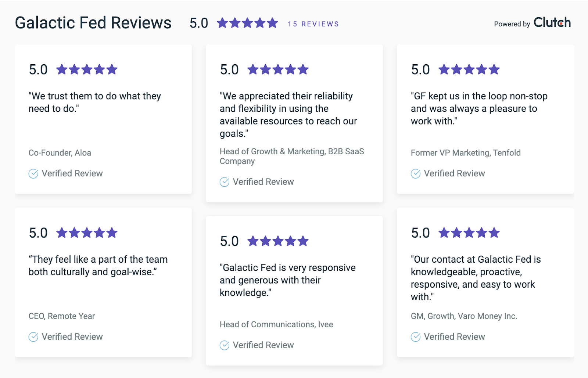This screenshot has width=588, height=378.
Task: Click the header five-star overall rating
Action: tap(247, 23)
